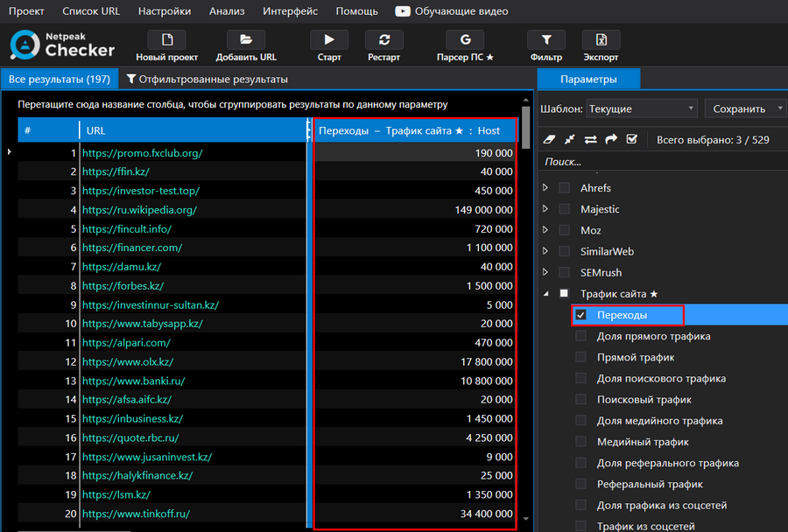The height and width of the screenshot is (532, 788).
Task: Enable the Поисковый трафик checkbox
Action: pos(581,399)
